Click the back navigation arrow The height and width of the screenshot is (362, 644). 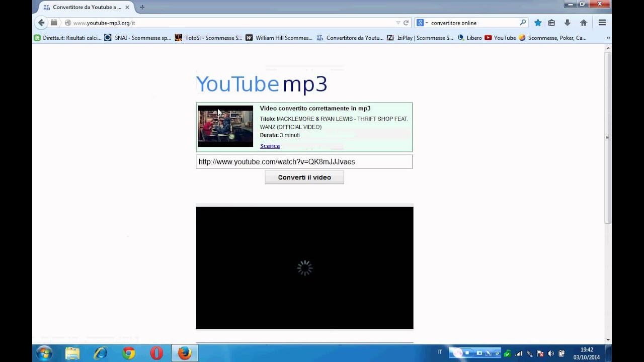click(x=41, y=23)
